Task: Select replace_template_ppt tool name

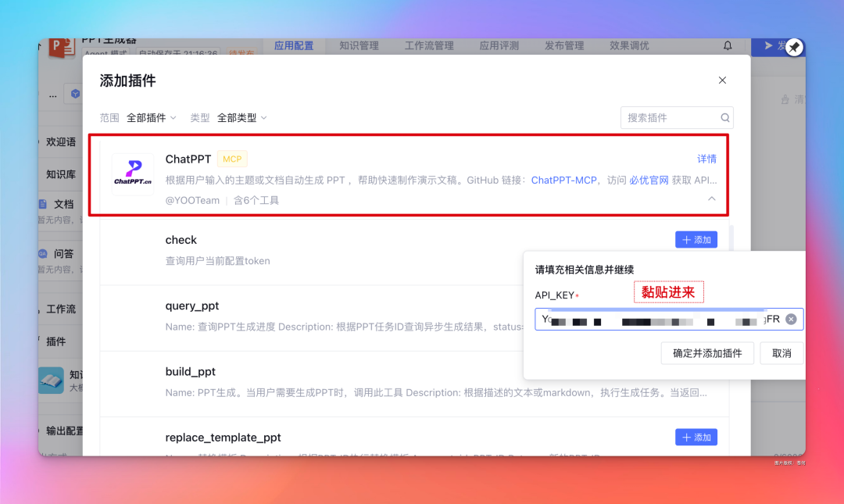Action: tap(223, 438)
